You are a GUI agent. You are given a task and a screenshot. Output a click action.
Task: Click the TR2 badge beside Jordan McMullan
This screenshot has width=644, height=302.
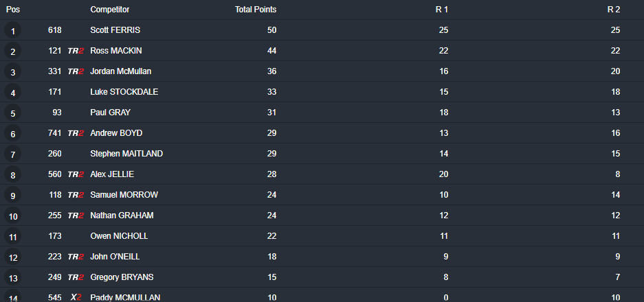pos(76,71)
